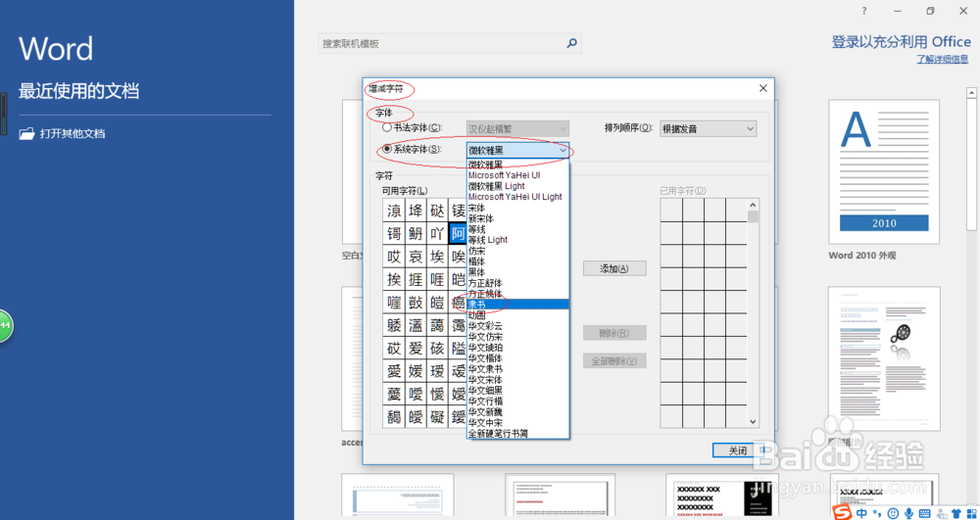The width and height of the screenshot is (980, 520).
Task: Select the character 皚 in 可用字符 grid
Action: coord(437,303)
